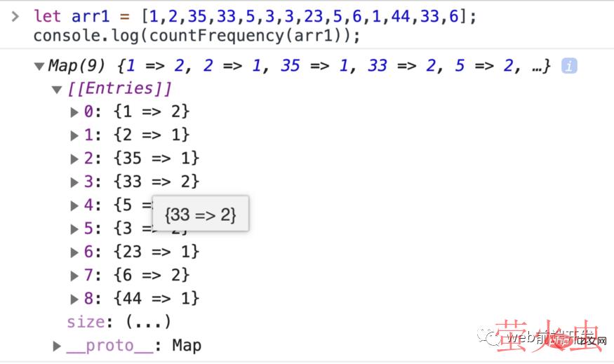Expand entry 0: {1 => 2}
Screen dimensions: 614x364
point(74,112)
